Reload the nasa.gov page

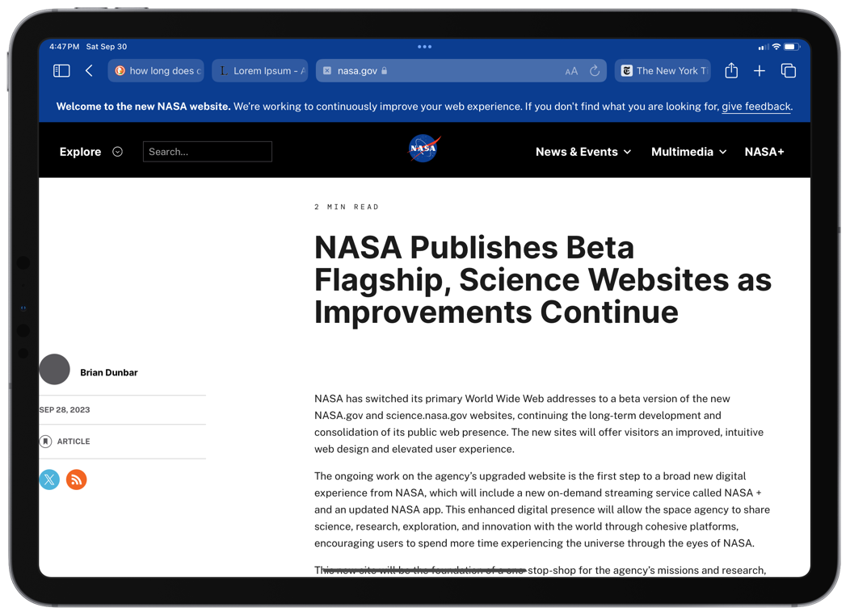(595, 71)
